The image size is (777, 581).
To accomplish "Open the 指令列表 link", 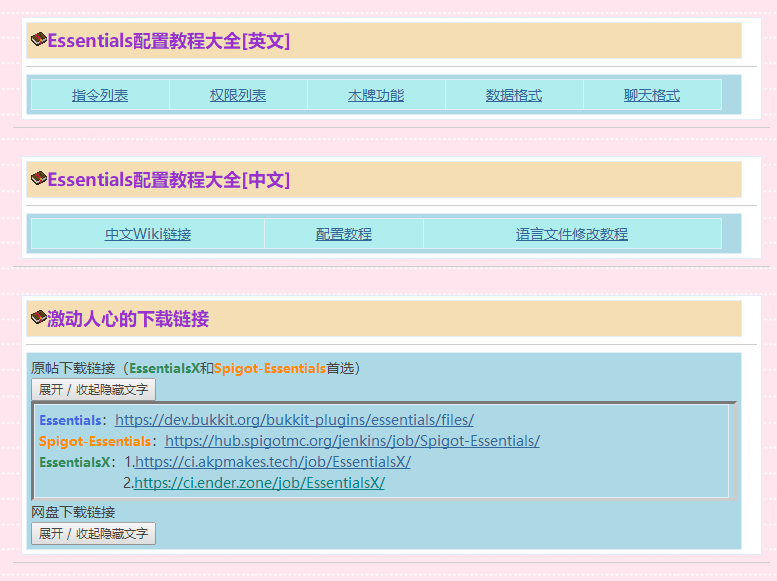I will pyautogui.click(x=100, y=95).
